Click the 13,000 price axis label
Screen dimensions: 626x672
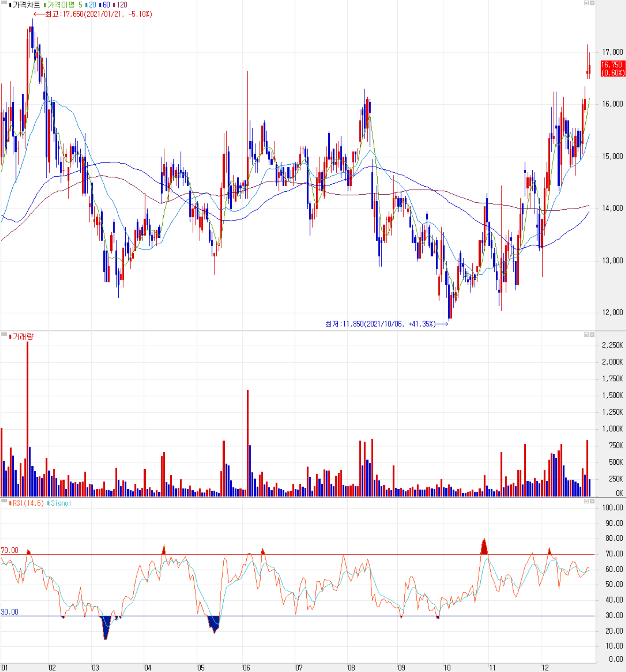613,260
